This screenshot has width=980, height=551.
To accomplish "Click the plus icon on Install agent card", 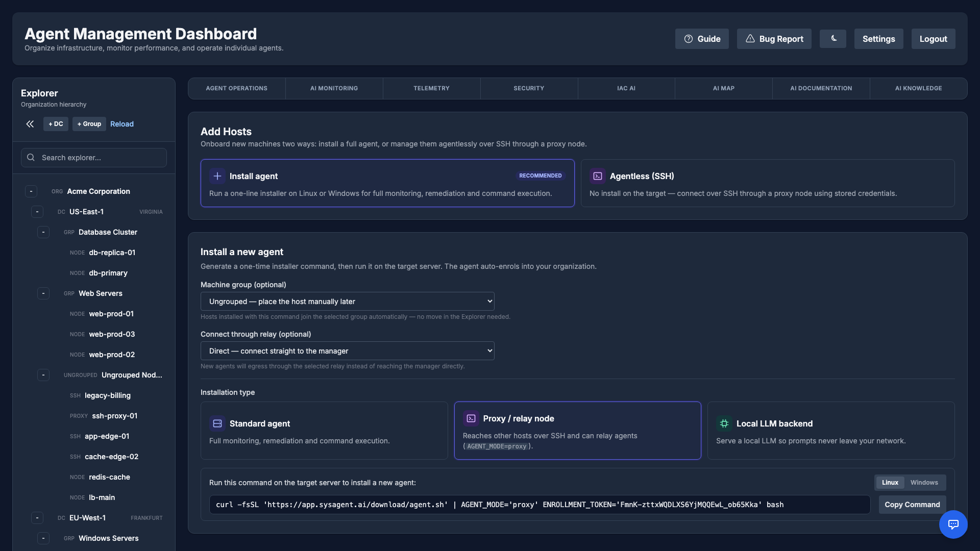I will click(x=217, y=176).
